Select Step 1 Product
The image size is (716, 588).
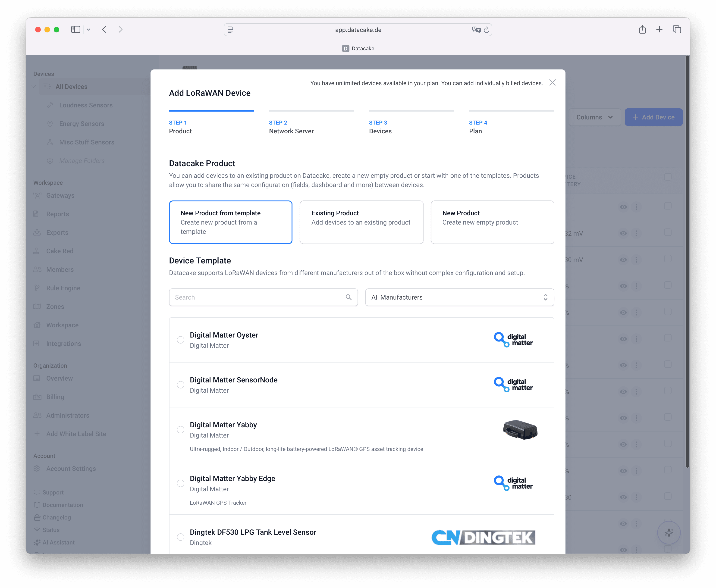(211, 123)
